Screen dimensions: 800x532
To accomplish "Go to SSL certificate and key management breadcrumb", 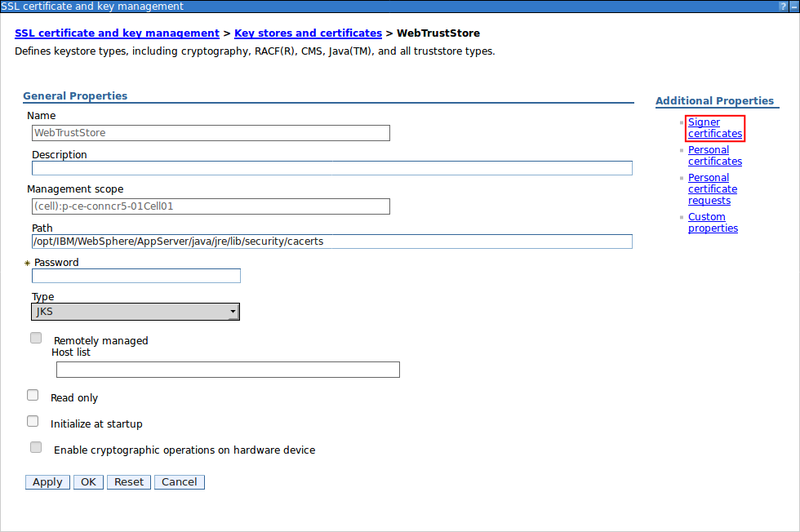I will pyautogui.click(x=117, y=33).
